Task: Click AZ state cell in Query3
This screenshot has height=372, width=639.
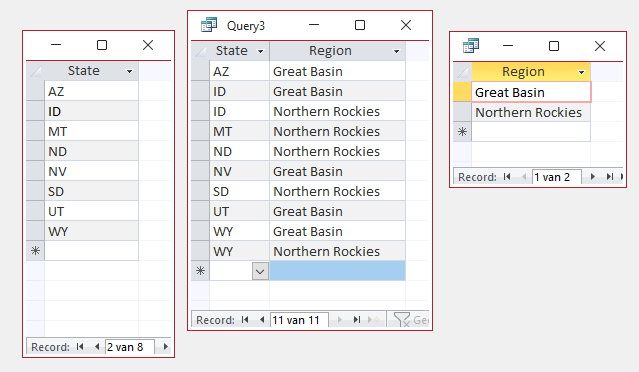Action: [x=239, y=71]
